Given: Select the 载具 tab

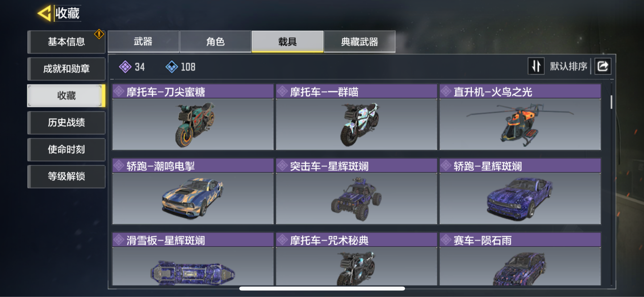Looking at the screenshot, I should point(287,41).
